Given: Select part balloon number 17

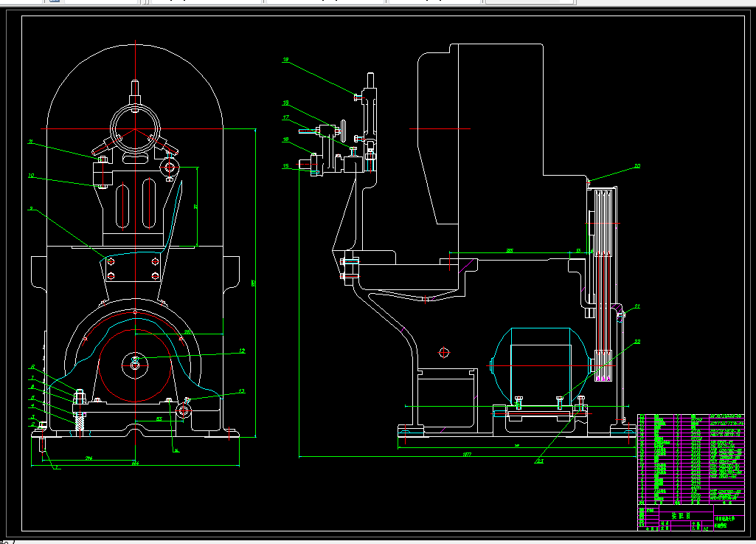Looking at the screenshot, I should click(x=286, y=117).
